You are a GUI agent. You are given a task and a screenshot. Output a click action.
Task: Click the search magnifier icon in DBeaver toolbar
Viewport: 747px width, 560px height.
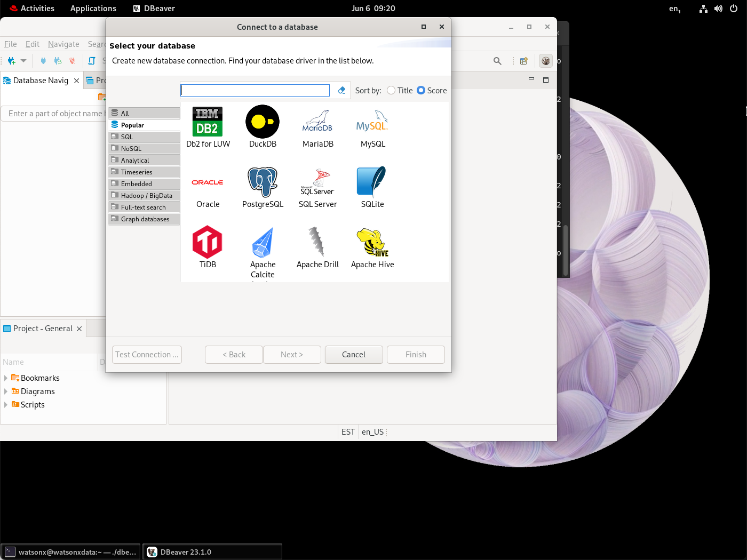click(497, 61)
